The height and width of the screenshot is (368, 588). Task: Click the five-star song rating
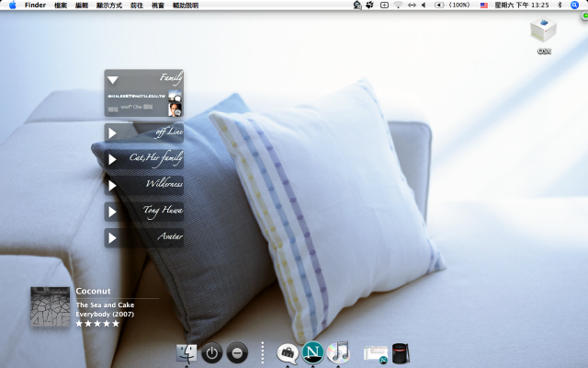pyautogui.click(x=97, y=323)
